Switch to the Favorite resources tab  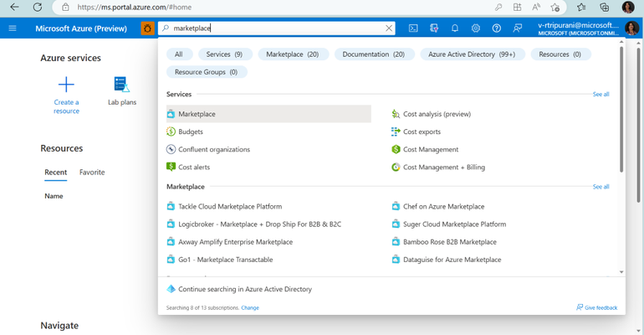click(92, 173)
